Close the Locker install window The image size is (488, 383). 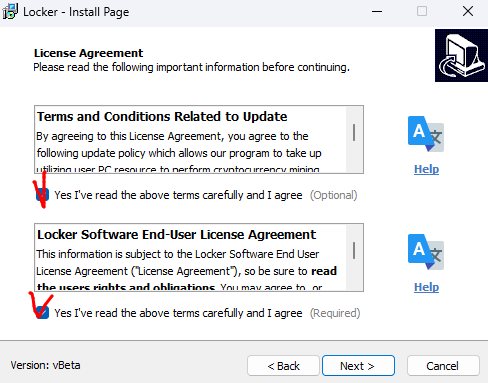(468, 12)
